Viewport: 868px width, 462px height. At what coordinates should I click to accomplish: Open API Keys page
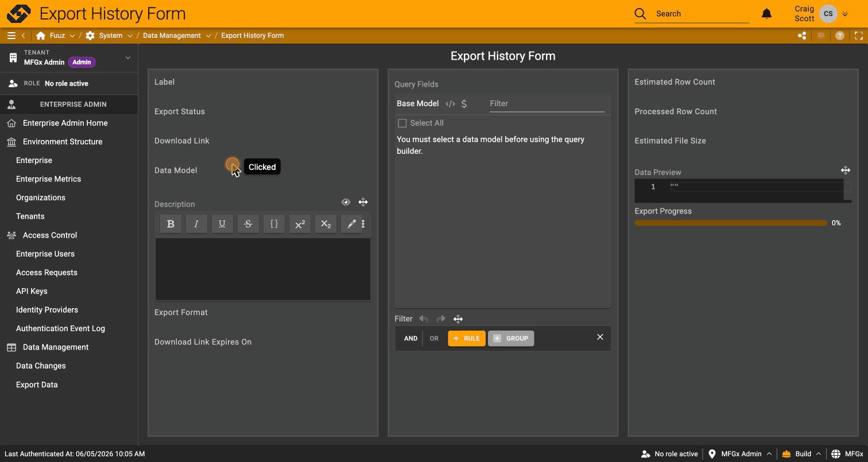pos(32,291)
